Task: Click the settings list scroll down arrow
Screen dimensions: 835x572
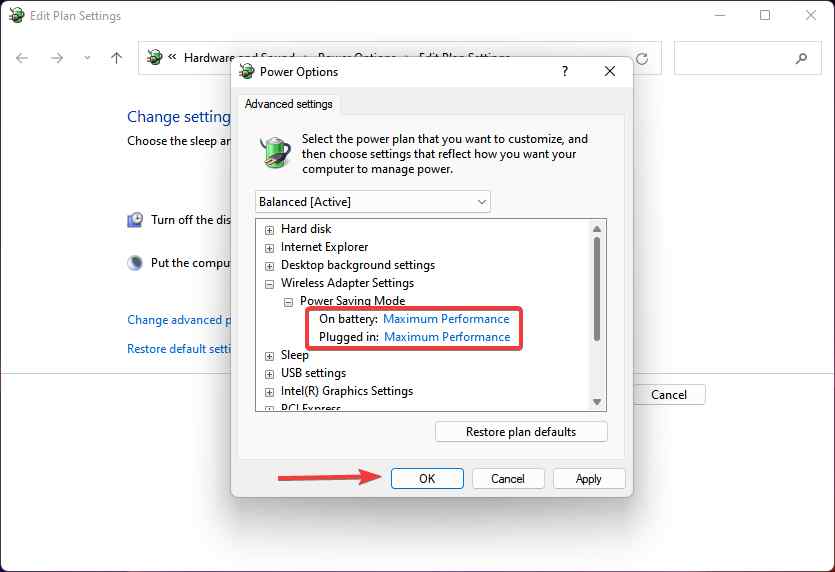Action: pyautogui.click(x=597, y=402)
